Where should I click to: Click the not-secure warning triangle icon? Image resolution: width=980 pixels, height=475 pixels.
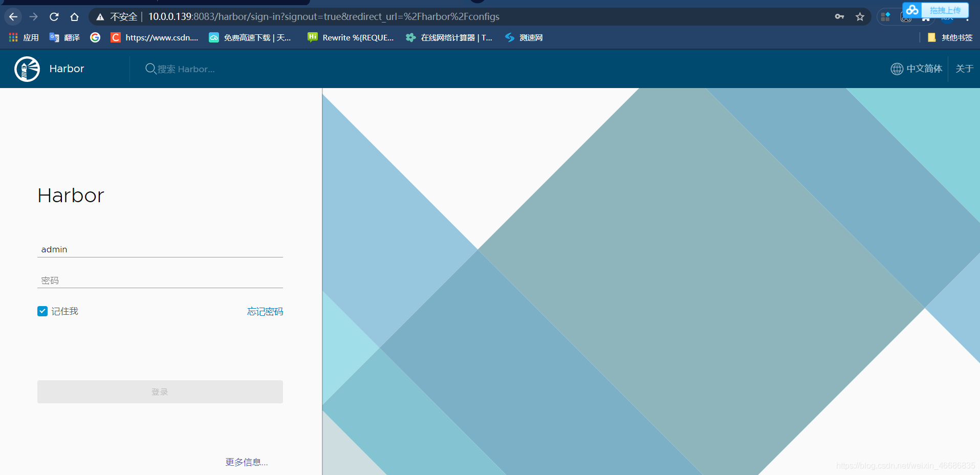pos(100,17)
